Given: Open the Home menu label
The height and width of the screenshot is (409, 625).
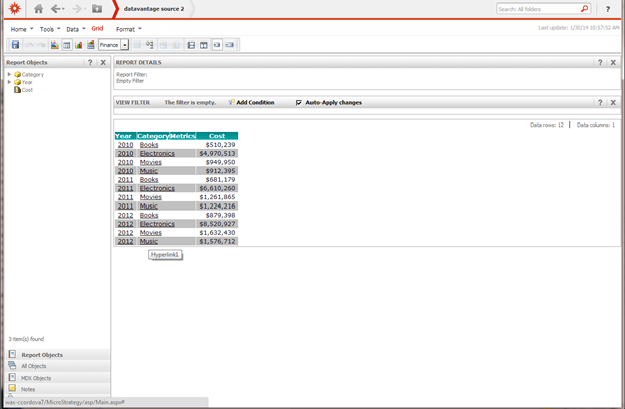Looking at the screenshot, I should [x=18, y=29].
